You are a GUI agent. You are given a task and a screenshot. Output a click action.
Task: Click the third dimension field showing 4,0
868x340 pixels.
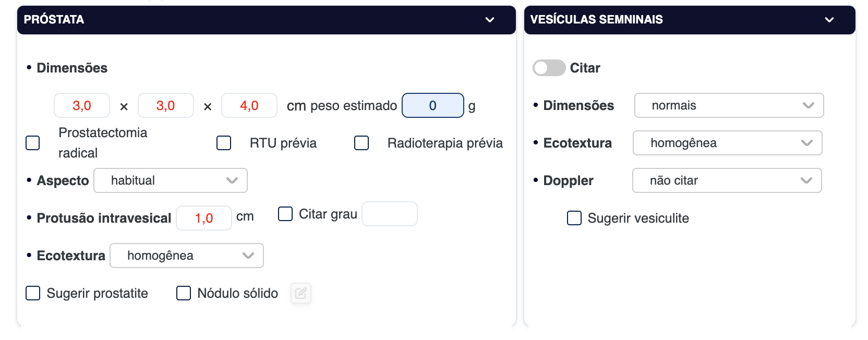(x=249, y=105)
